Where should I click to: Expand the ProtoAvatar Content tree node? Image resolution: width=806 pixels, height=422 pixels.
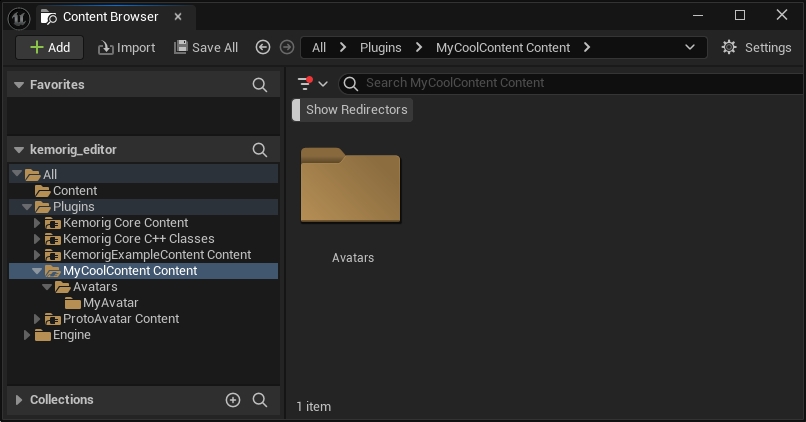click(38, 319)
